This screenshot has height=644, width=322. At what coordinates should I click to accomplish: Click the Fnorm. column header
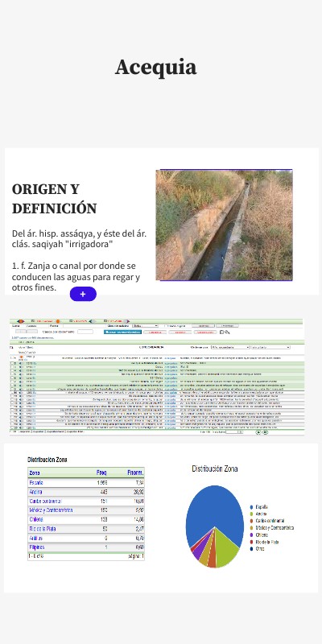(x=135, y=473)
